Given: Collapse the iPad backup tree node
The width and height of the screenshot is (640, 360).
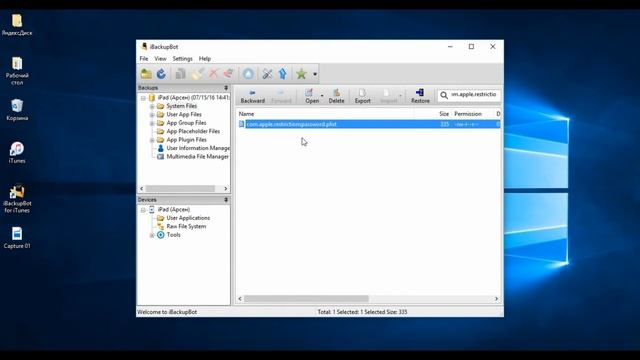Looking at the screenshot, I should [143, 98].
